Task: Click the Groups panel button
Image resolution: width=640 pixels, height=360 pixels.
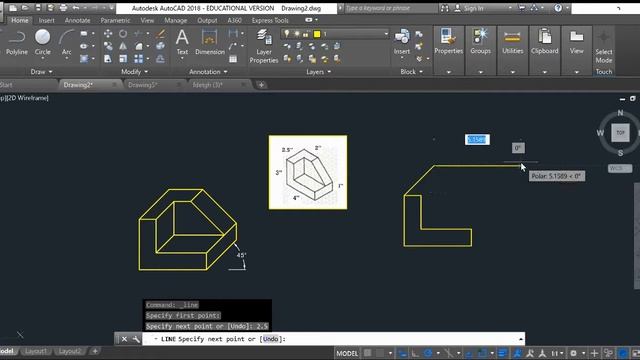Action: pos(480,42)
